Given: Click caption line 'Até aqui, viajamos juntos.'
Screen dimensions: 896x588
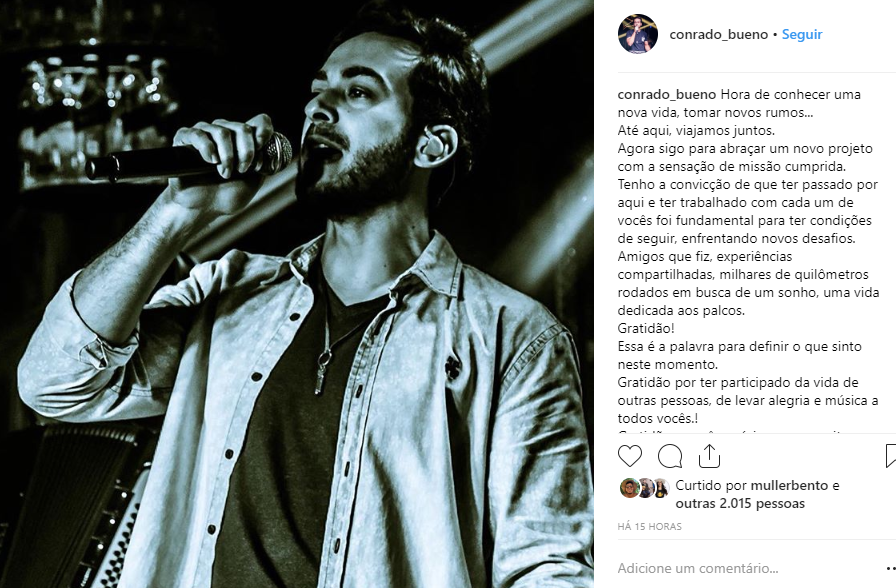Looking at the screenshot, I should coord(696,130).
